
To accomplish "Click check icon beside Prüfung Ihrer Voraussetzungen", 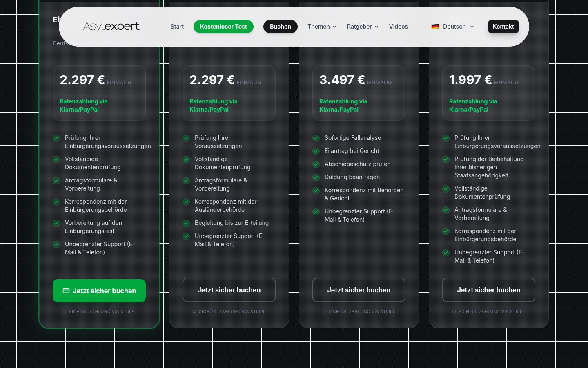I will coord(186,138).
